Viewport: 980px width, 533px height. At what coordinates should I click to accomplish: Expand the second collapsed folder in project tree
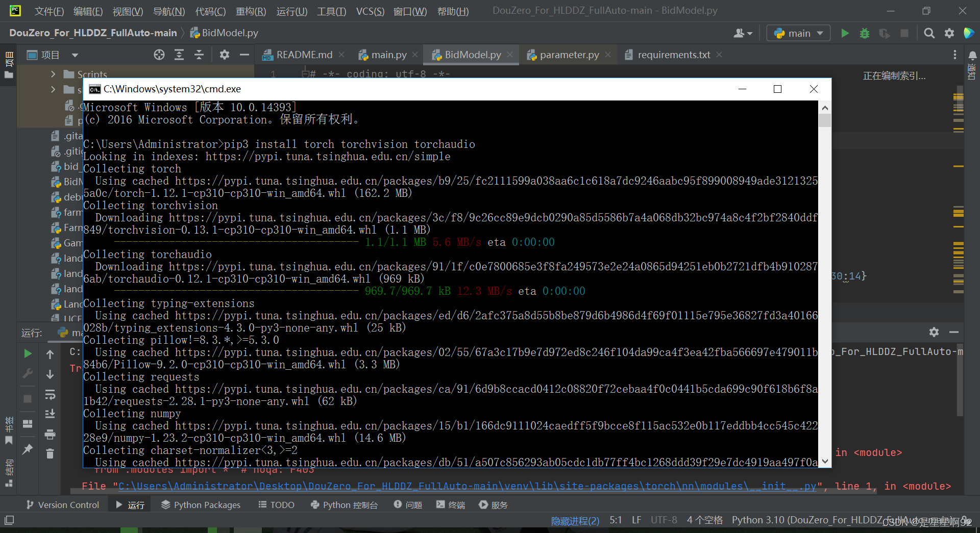(53, 90)
